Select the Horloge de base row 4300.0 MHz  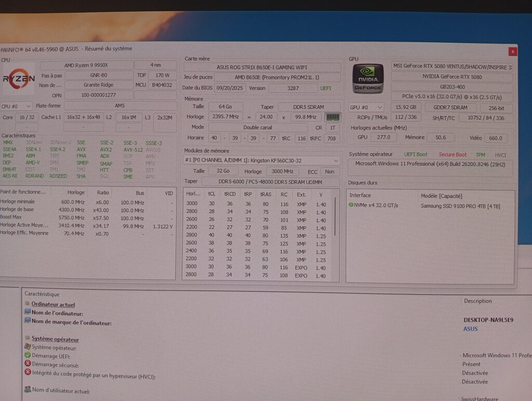coord(87,210)
